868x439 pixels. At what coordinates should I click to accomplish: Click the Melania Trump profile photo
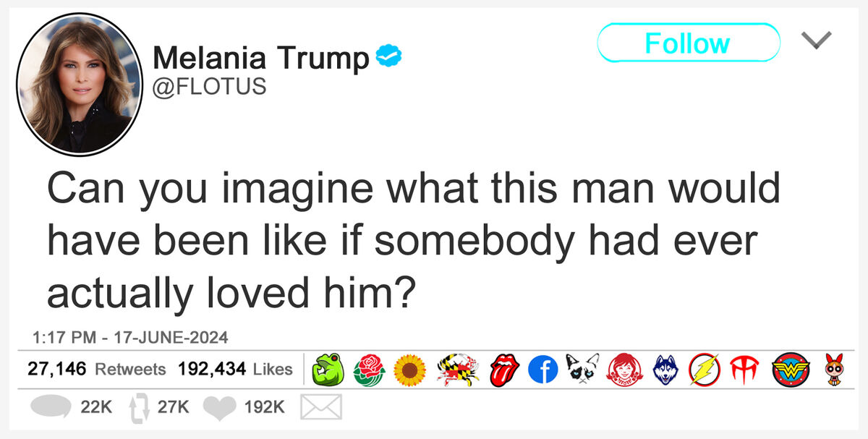pos(79,83)
